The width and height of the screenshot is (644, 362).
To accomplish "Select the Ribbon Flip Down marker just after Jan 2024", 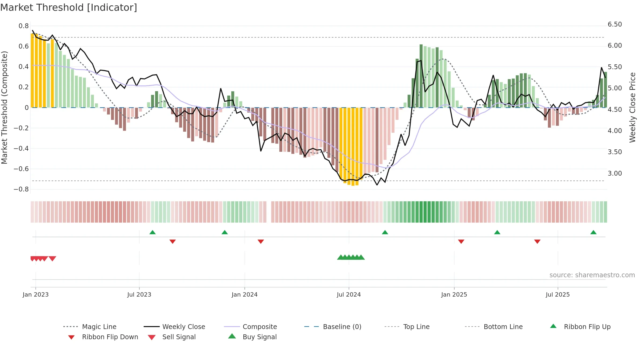I will click(x=261, y=242).
